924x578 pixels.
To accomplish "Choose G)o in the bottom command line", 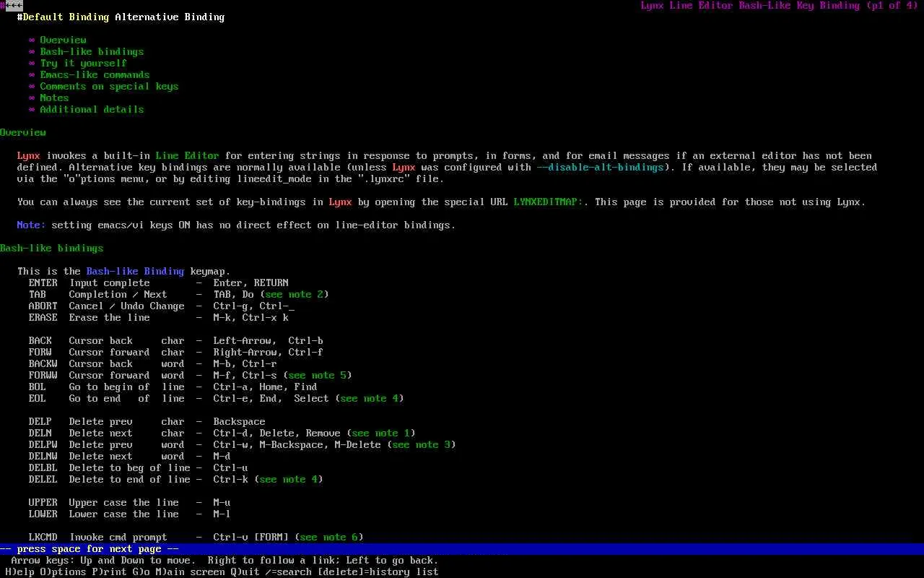I will point(141,572).
